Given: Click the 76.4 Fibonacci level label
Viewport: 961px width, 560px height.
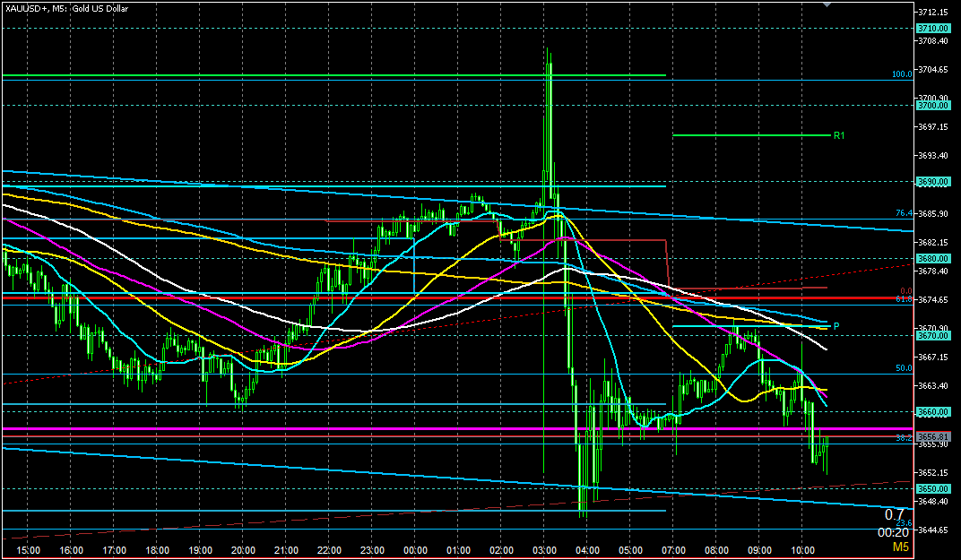Looking at the screenshot, I should (904, 213).
